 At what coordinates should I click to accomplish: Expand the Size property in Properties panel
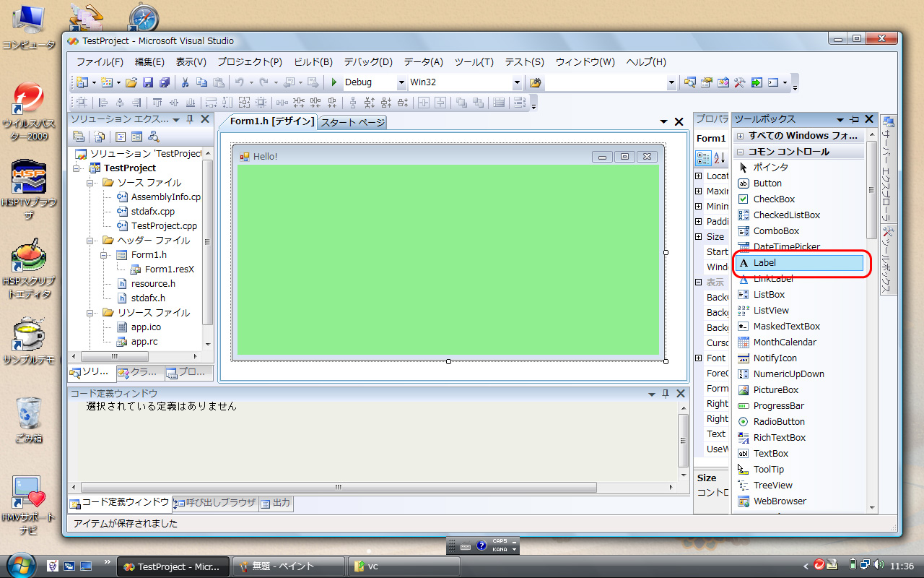pyautogui.click(x=699, y=237)
